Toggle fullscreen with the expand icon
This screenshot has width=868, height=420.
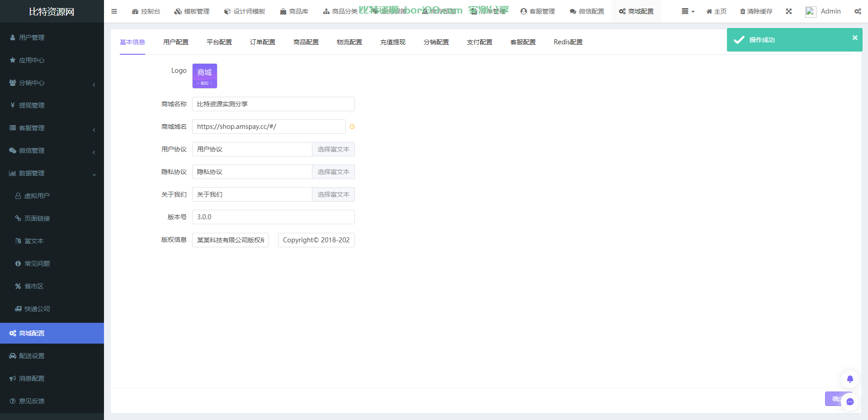789,11
